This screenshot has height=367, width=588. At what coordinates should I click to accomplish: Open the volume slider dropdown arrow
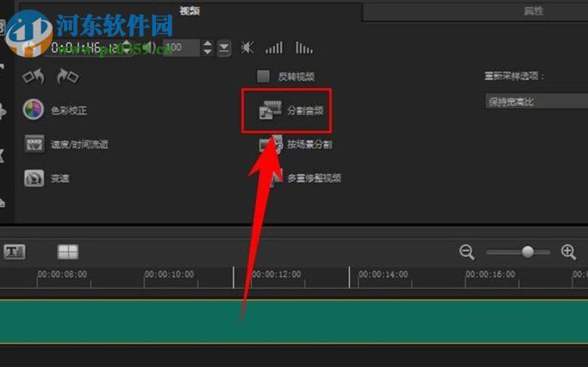point(224,48)
